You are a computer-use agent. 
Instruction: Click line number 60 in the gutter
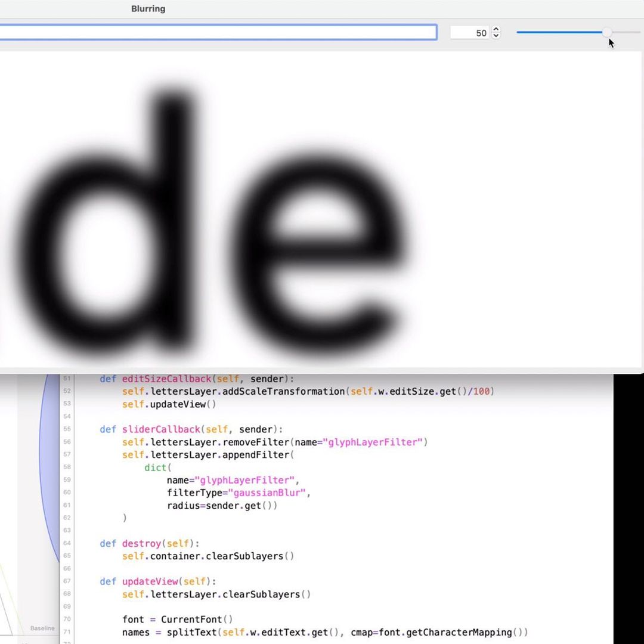(x=67, y=493)
